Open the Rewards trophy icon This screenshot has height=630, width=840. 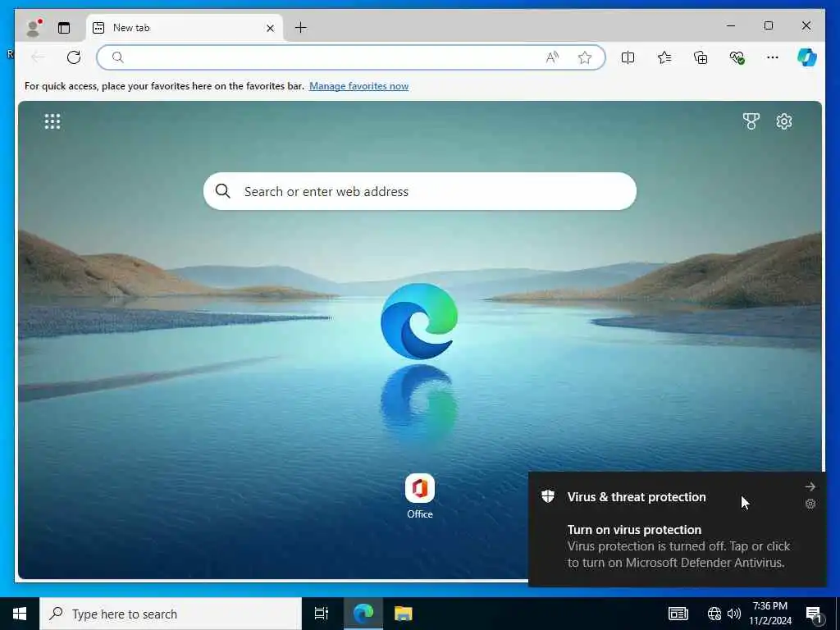pos(751,121)
